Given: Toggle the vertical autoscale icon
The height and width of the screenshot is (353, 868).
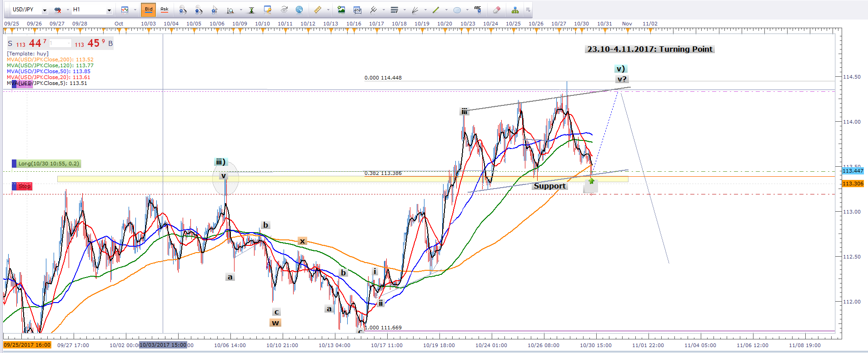Looking at the screenshot, I should coord(251,10).
